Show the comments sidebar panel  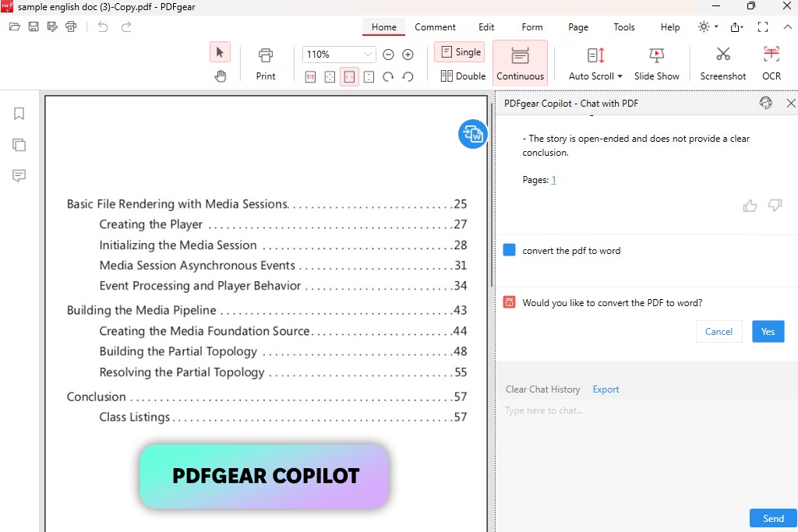(19, 176)
